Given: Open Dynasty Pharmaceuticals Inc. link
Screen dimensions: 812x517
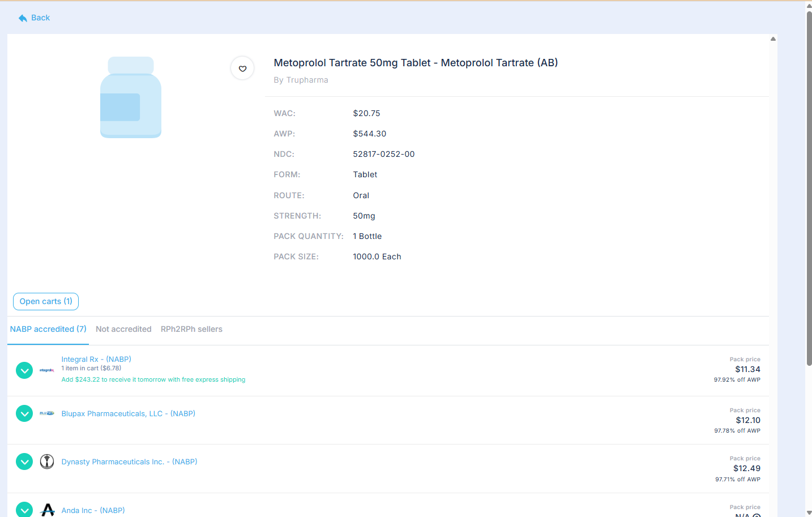Looking at the screenshot, I should coord(129,462).
